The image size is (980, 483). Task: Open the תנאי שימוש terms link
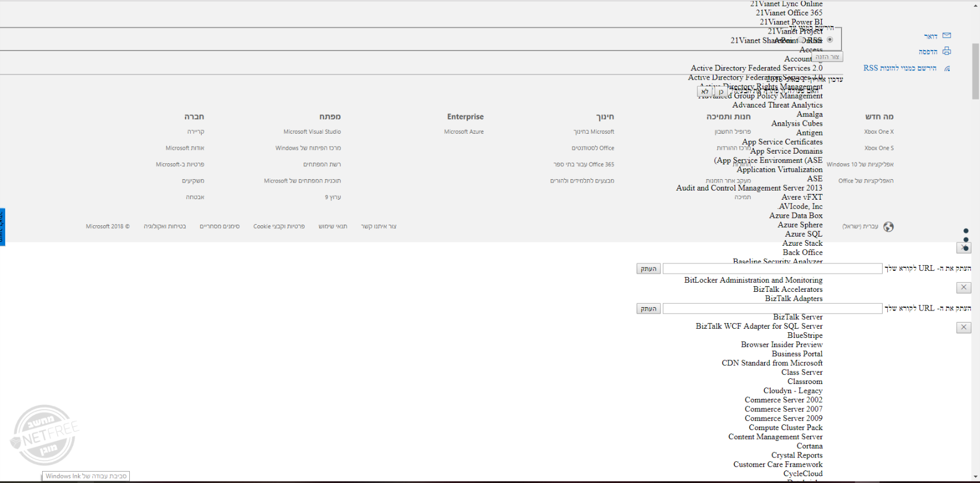point(333,227)
